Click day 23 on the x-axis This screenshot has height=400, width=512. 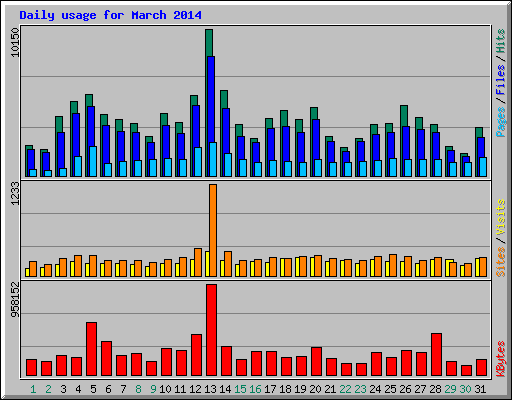pos(360,389)
